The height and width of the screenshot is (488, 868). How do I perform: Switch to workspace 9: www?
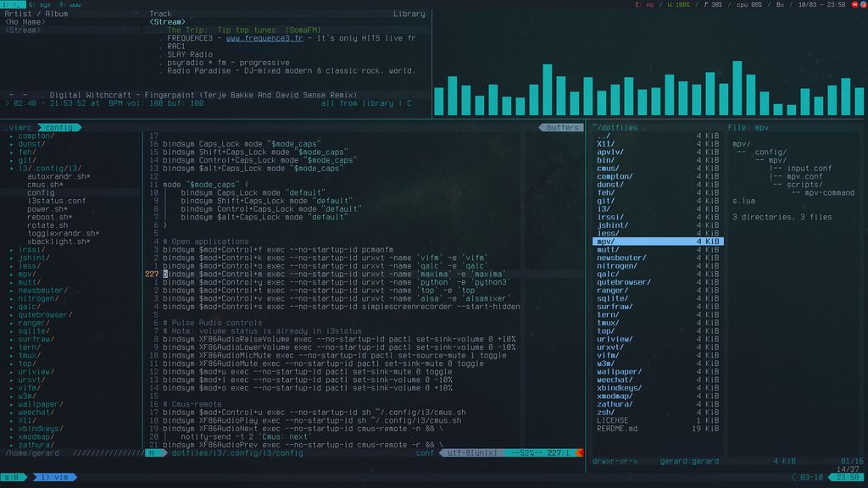(x=70, y=4)
